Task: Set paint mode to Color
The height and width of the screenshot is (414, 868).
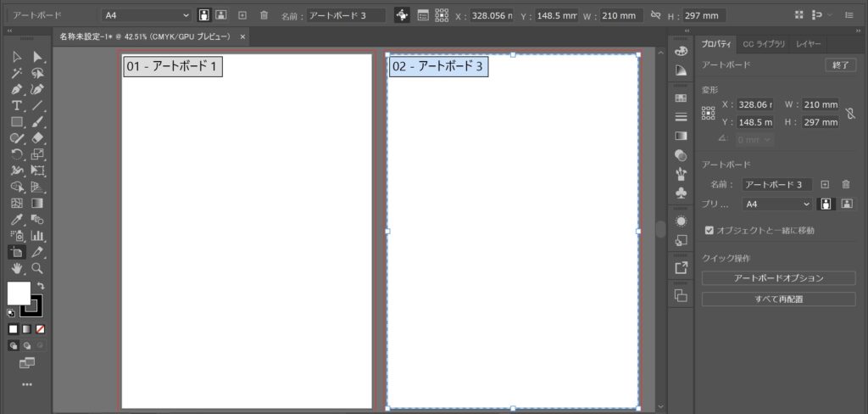Action: point(14,329)
